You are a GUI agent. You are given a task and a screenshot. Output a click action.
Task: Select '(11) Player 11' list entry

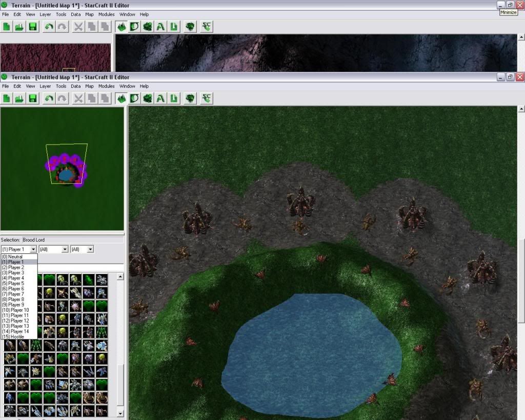[19, 315]
